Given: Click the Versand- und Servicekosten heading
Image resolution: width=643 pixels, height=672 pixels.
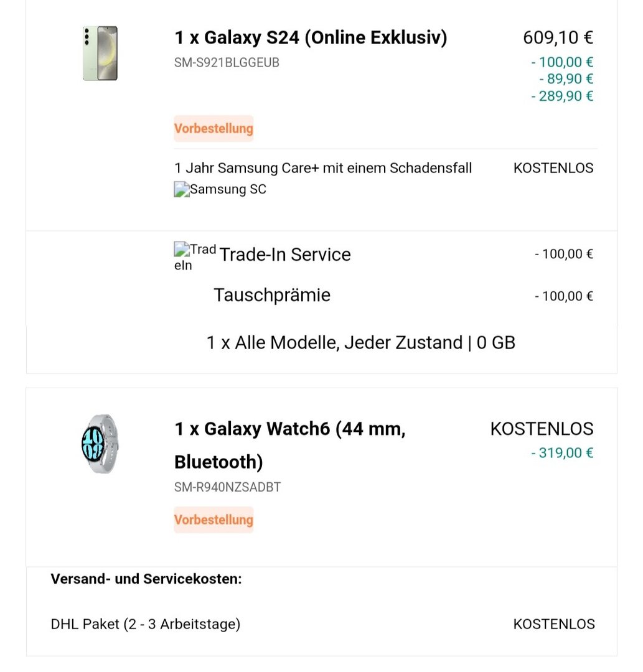Looking at the screenshot, I should point(146,579).
